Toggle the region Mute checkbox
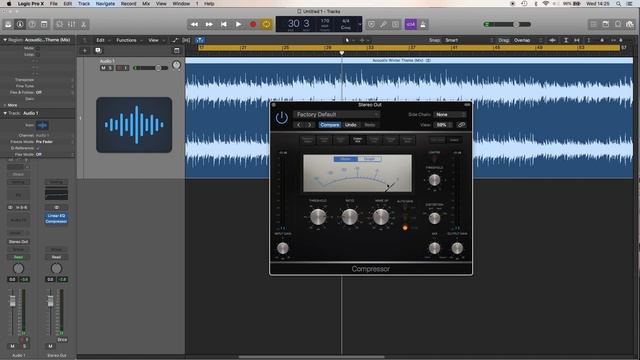Screen dimensions: 640x360 tap(38, 48)
